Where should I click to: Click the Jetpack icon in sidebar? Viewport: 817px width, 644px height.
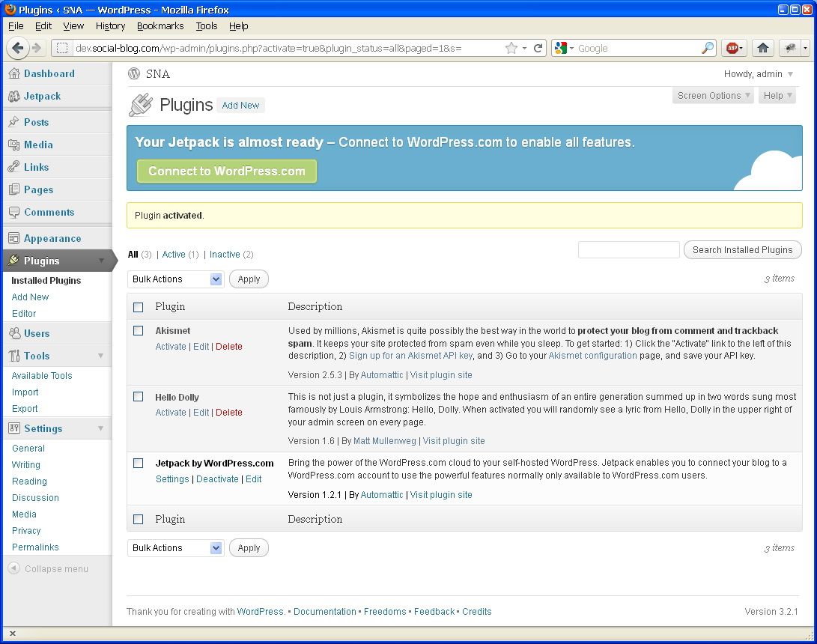click(14, 96)
